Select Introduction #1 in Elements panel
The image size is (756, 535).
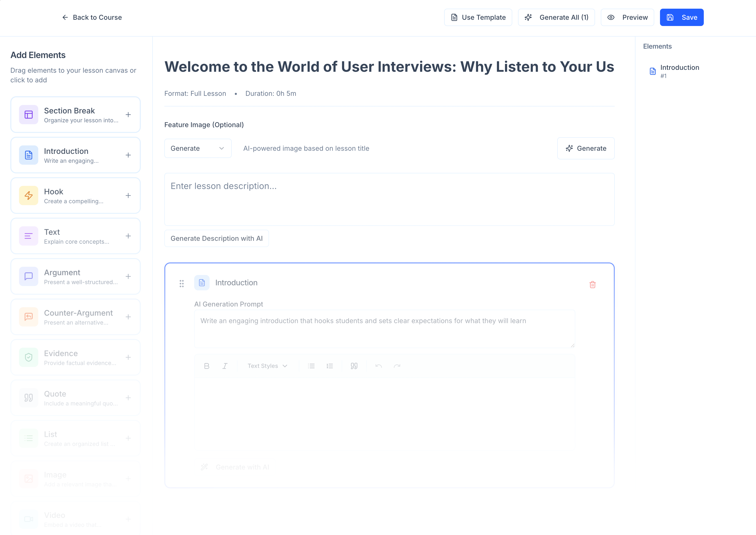click(679, 71)
